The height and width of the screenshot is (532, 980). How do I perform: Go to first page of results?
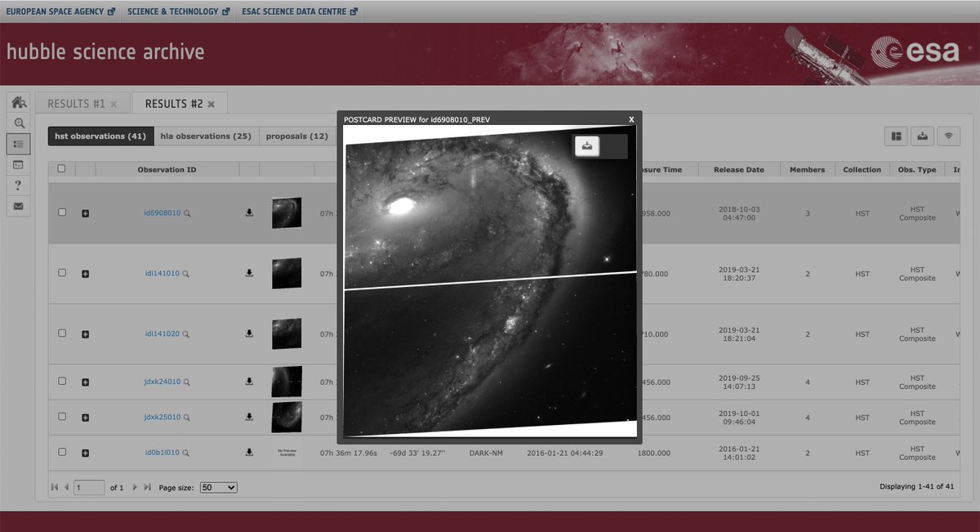pos(55,487)
